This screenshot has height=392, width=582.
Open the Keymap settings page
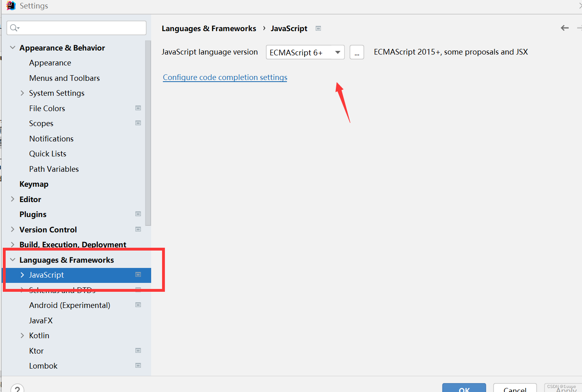(x=34, y=184)
